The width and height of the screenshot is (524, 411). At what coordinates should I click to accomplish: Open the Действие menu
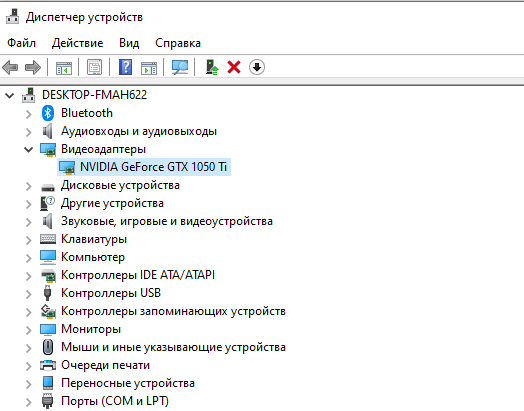[78, 43]
